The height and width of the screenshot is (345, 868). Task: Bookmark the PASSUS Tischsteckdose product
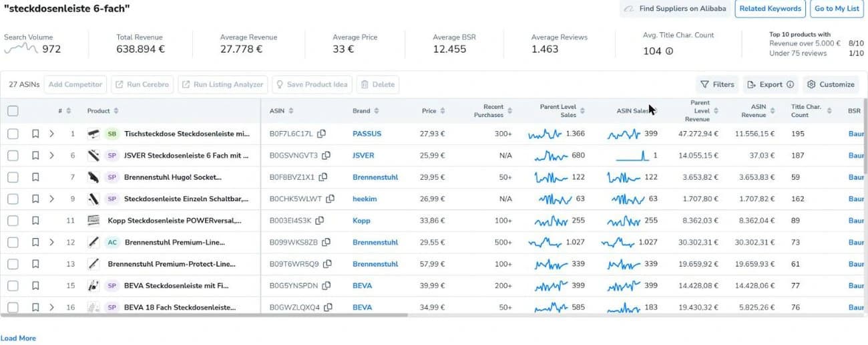[x=35, y=134]
